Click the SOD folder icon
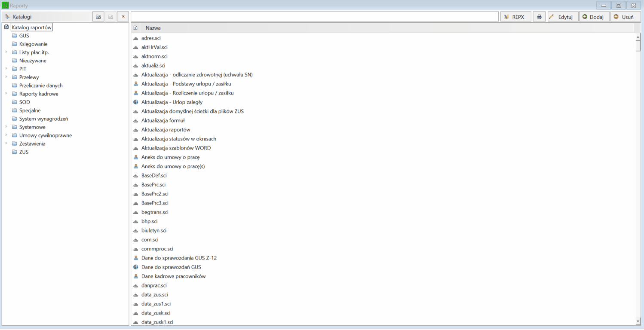644x330 pixels. 15,102
